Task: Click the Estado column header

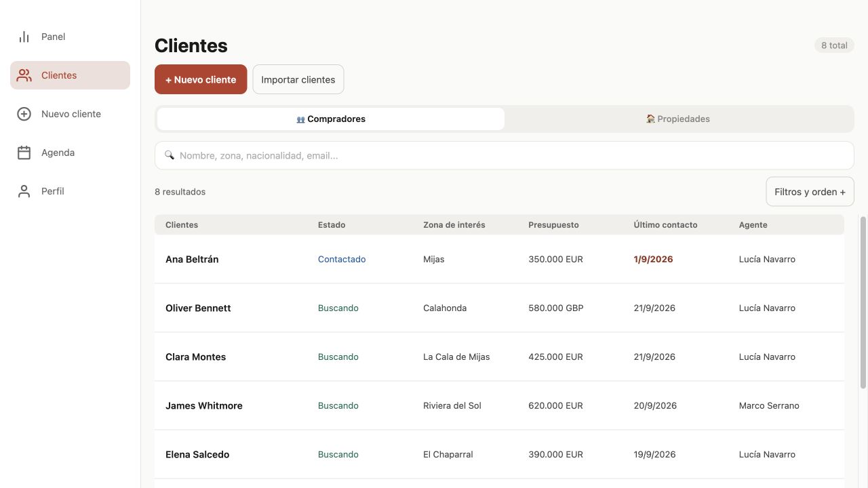Action: (332, 225)
